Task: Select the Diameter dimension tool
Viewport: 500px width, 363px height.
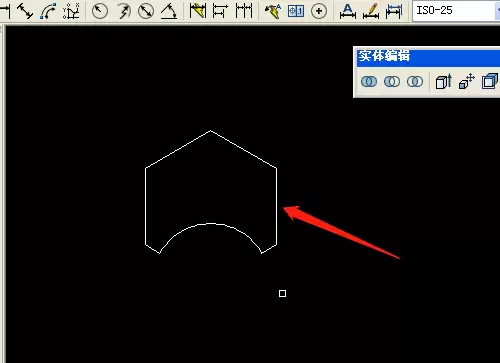Action: coord(146,11)
